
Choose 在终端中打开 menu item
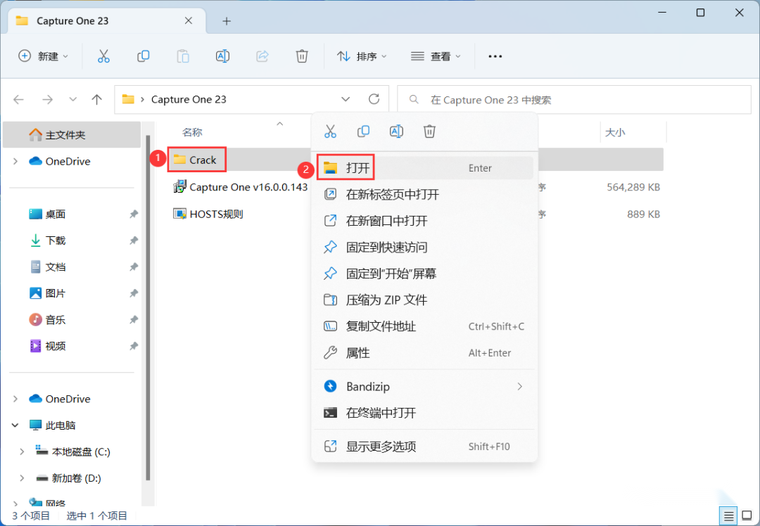425,413
